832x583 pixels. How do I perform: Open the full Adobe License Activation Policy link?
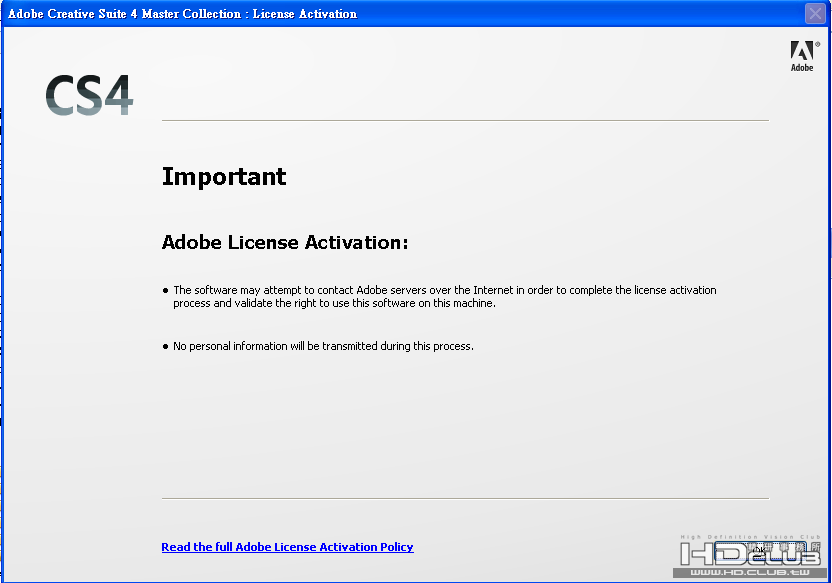(x=287, y=547)
